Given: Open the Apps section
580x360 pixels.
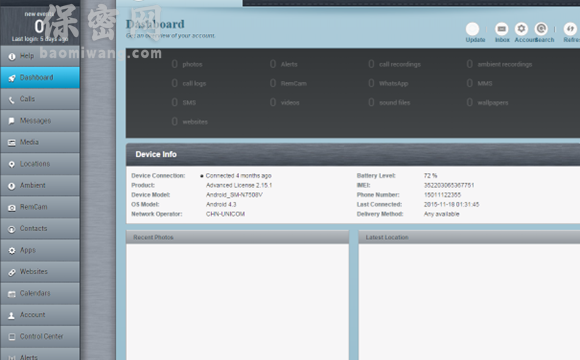Looking at the screenshot, I should [40, 250].
